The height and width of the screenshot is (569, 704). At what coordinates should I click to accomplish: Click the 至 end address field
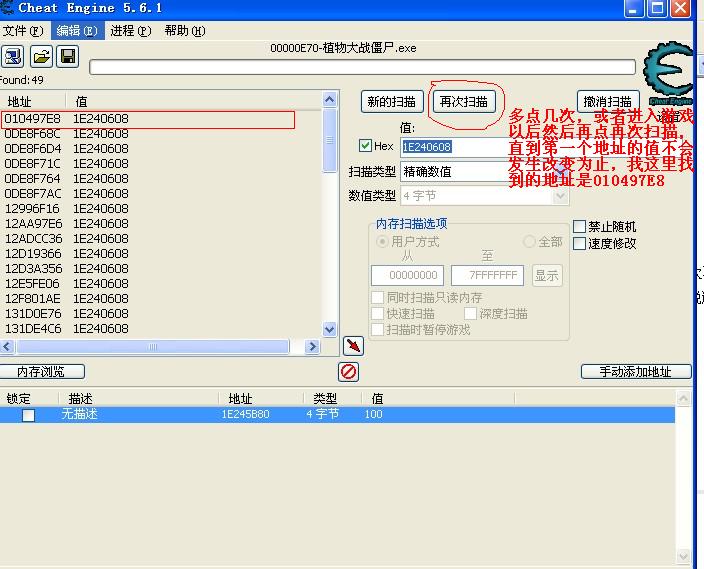[x=487, y=275]
